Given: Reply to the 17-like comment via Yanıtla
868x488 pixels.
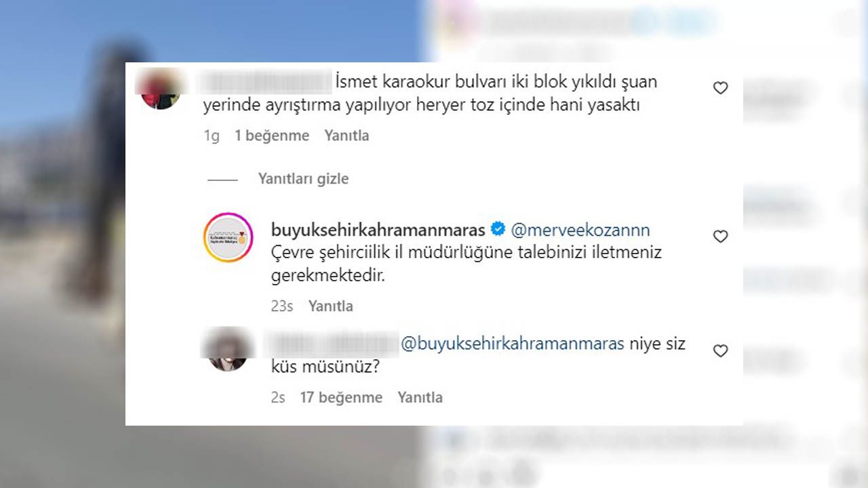Looking at the screenshot, I should pyautogui.click(x=420, y=398).
